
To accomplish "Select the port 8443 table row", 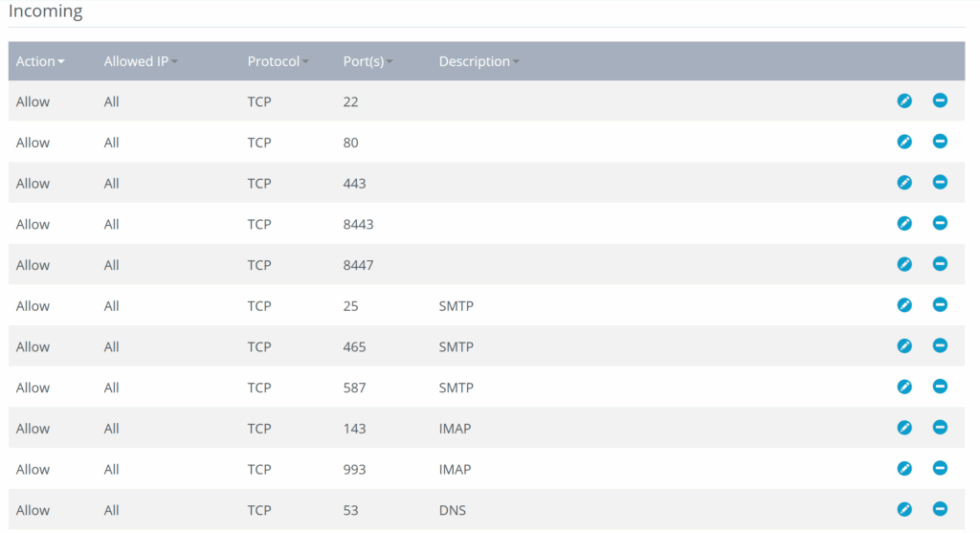I will coord(479,224).
